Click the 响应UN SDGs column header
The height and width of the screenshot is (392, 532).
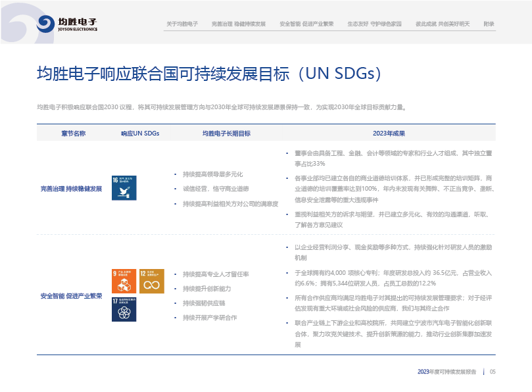click(140, 133)
